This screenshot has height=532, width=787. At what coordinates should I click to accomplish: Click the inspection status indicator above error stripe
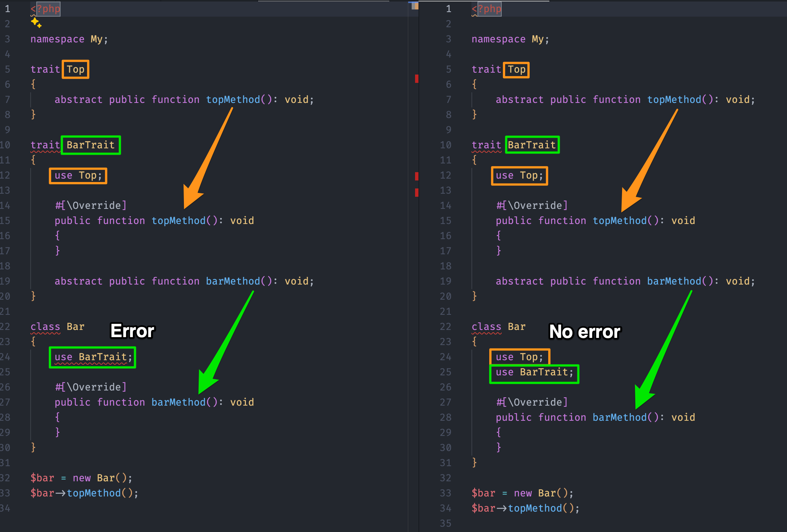pyautogui.click(x=415, y=6)
